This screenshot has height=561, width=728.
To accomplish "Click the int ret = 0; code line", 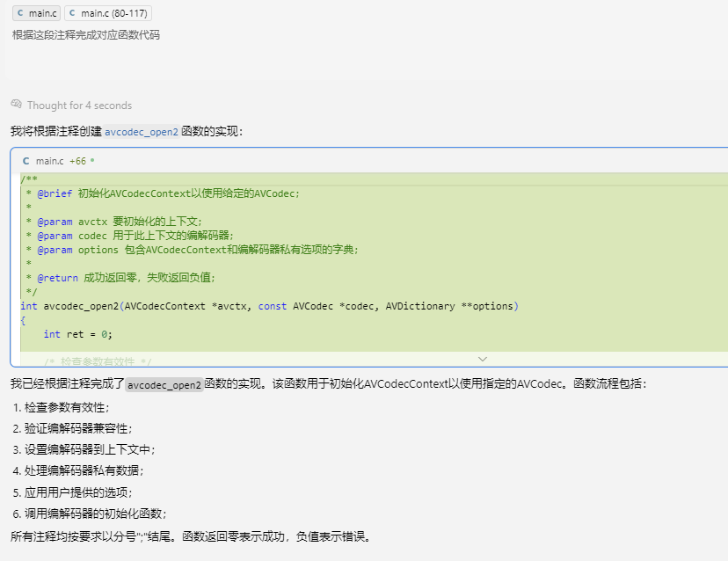I will [x=77, y=334].
